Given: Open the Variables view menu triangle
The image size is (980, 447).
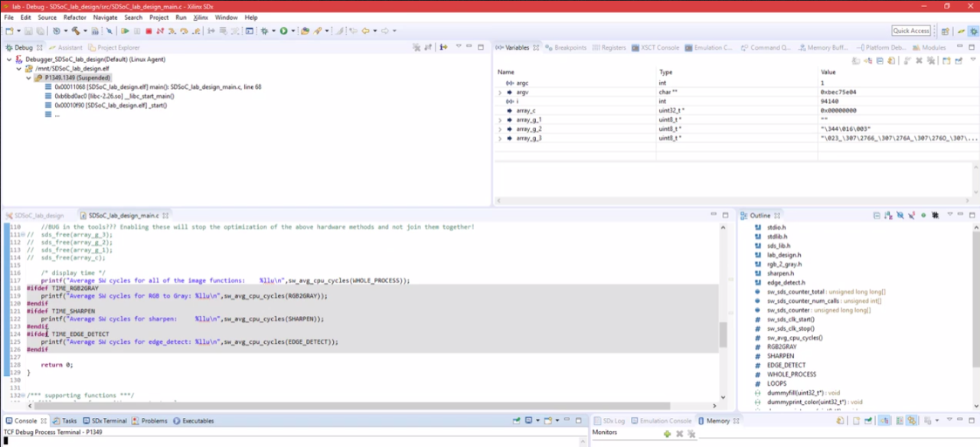Looking at the screenshot, I should 972,59.
